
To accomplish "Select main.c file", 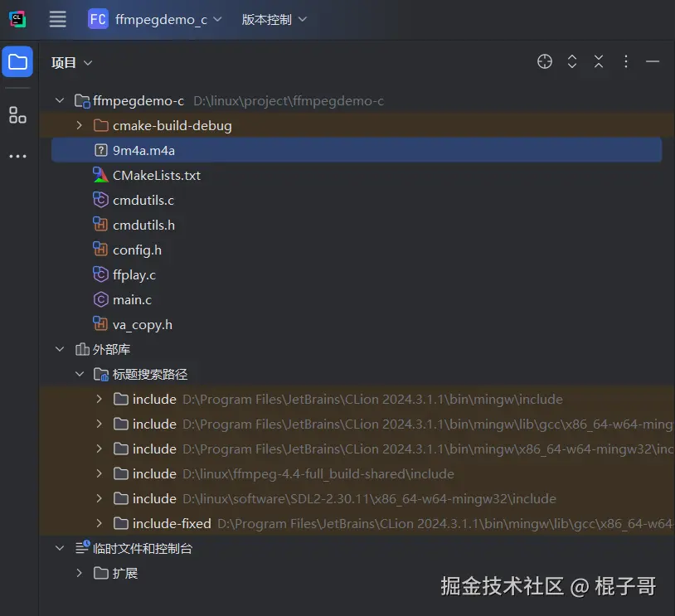I will (132, 299).
